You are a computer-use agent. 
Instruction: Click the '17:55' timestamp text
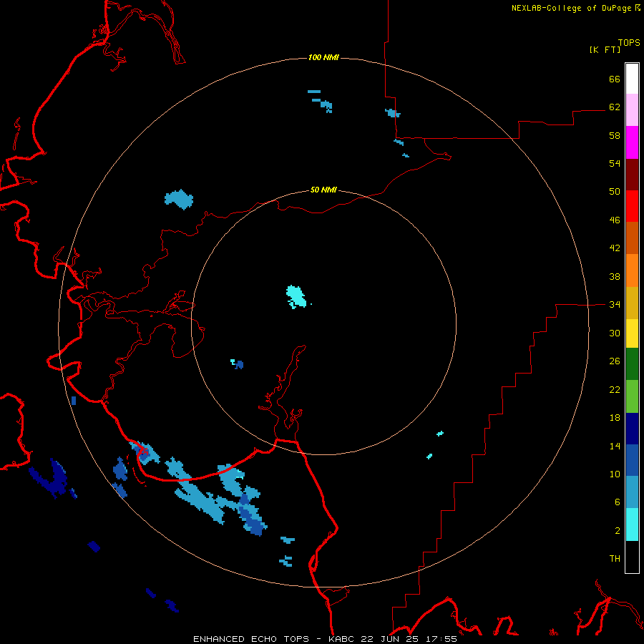pos(441,639)
